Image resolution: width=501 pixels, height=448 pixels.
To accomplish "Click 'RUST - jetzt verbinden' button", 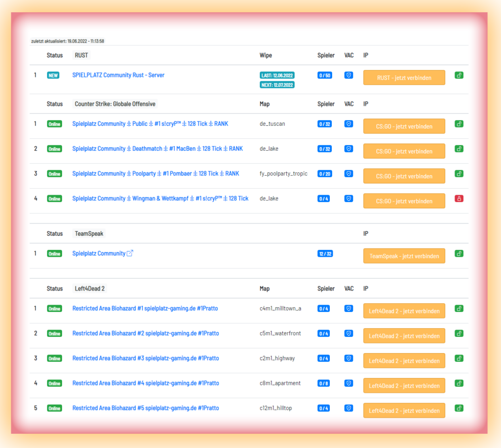I will [404, 78].
